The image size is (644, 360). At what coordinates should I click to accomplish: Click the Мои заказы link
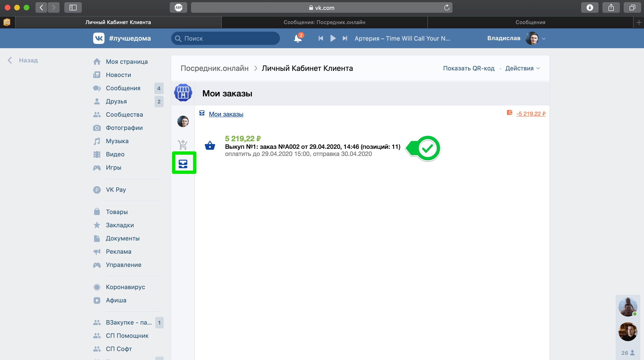pyautogui.click(x=226, y=114)
